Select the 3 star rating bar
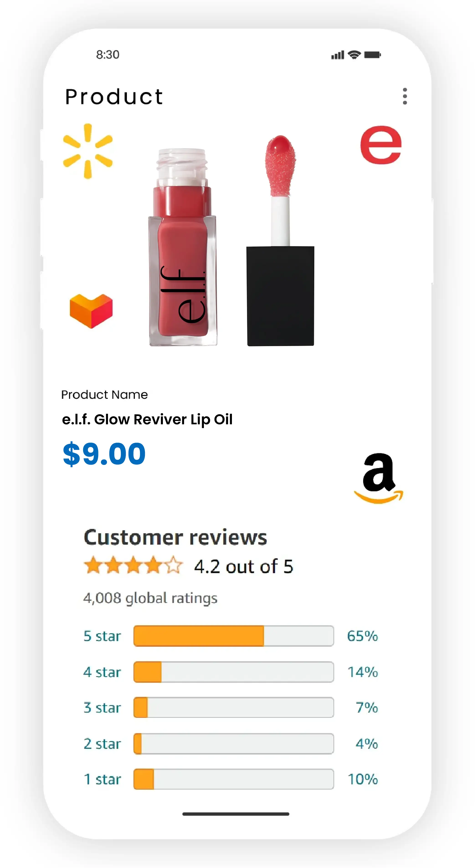The height and width of the screenshot is (868, 475). [x=234, y=708]
